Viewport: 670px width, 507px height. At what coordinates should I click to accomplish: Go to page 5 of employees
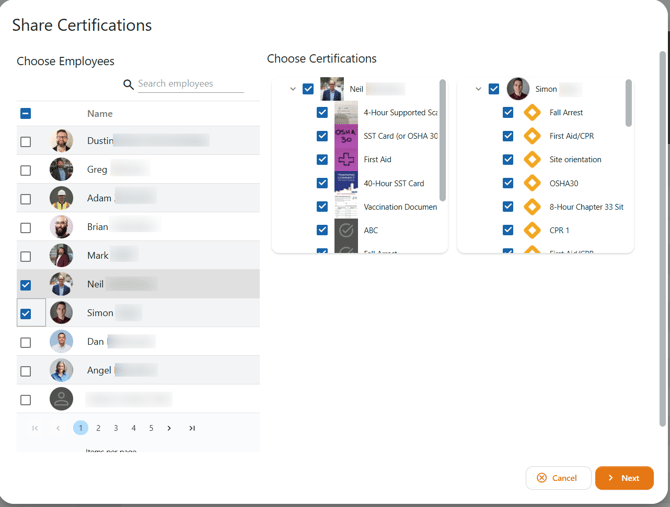click(x=151, y=428)
